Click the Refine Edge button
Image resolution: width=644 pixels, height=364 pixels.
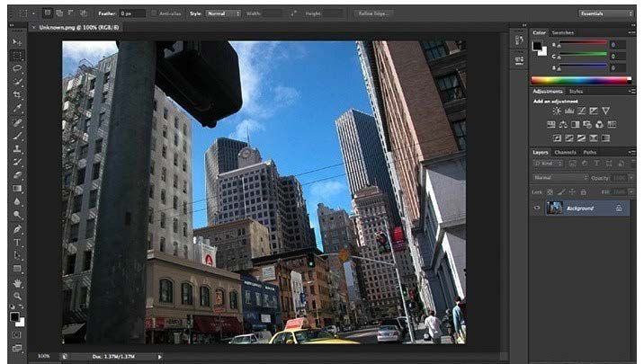[x=373, y=13]
